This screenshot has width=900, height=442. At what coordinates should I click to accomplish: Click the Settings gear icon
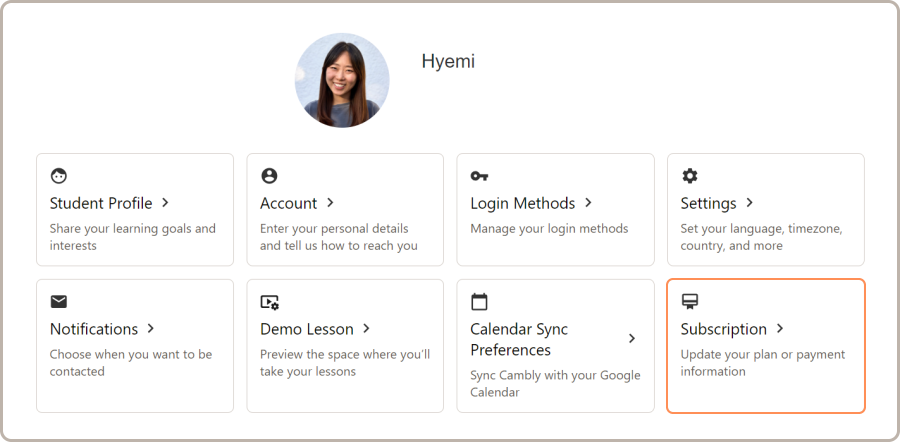[690, 176]
